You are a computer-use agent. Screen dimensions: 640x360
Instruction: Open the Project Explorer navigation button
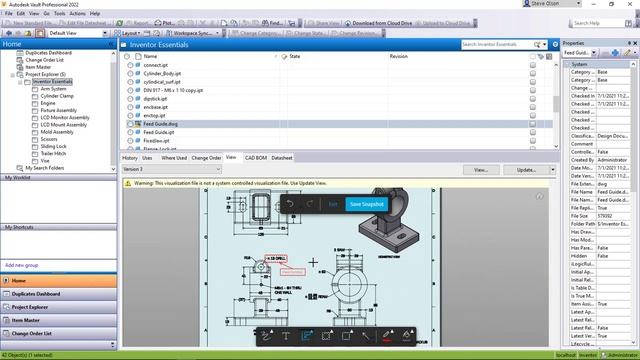click(x=59, y=307)
